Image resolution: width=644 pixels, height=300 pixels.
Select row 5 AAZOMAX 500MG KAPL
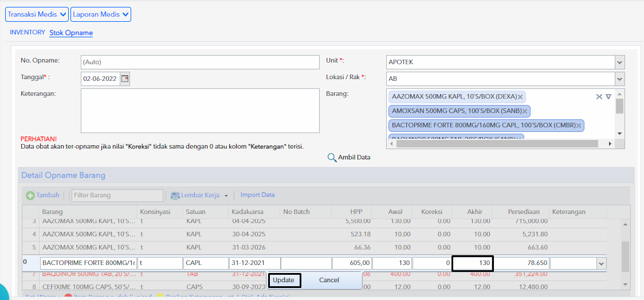314,247
